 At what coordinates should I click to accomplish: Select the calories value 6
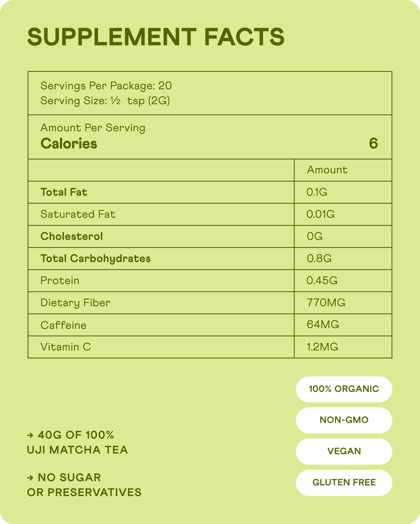tap(373, 144)
